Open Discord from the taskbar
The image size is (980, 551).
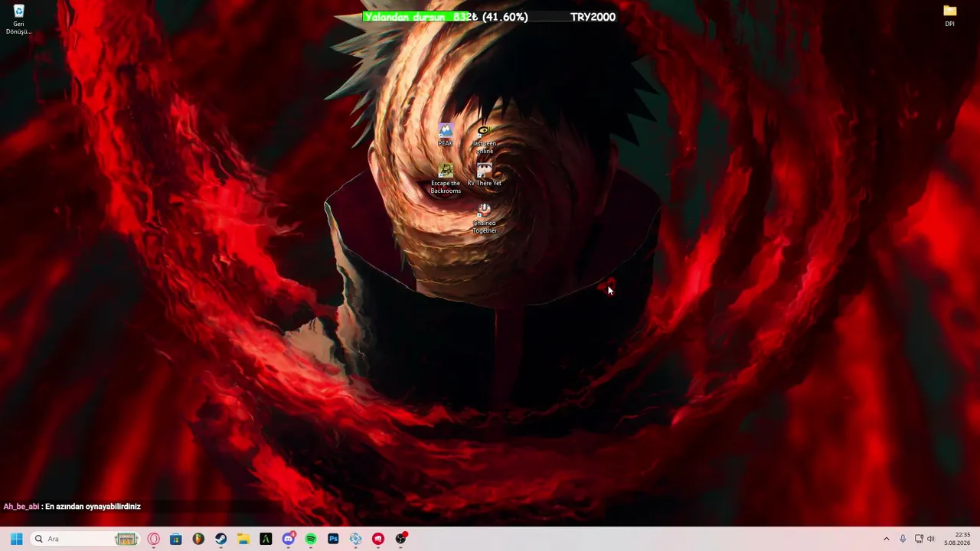[289, 539]
